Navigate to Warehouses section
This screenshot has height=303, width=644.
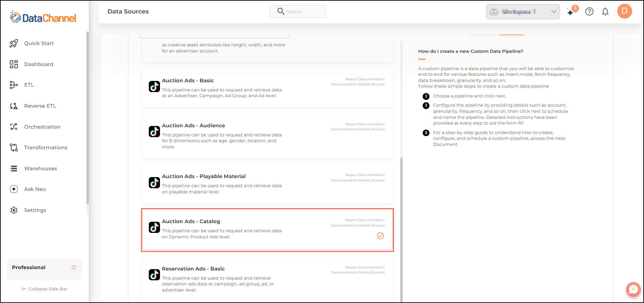(41, 169)
